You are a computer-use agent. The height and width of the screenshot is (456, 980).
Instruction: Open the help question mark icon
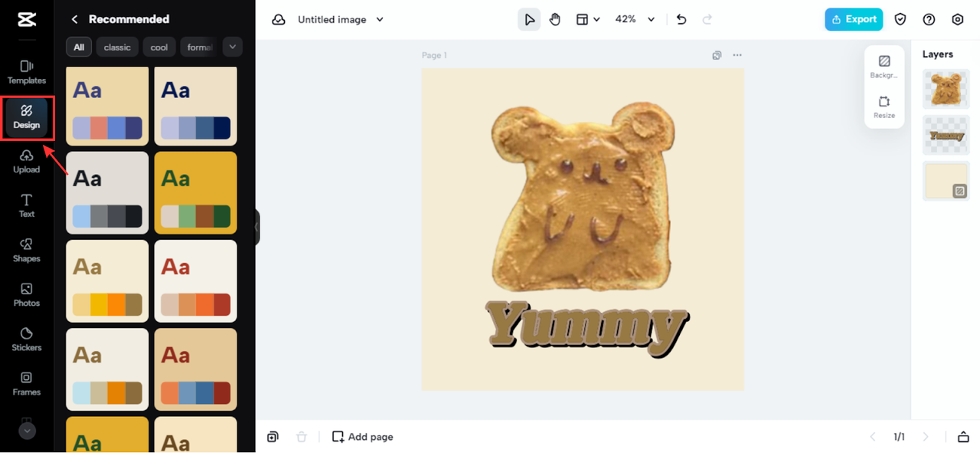pos(929,19)
